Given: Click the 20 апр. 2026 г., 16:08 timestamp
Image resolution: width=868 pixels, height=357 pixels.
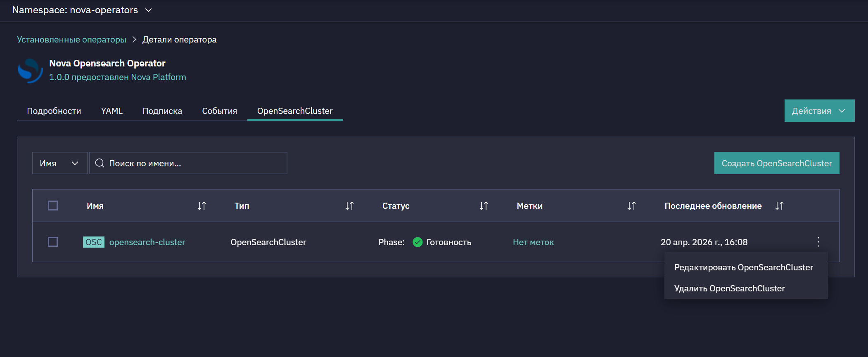Looking at the screenshot, I should [x=704, y=242].
